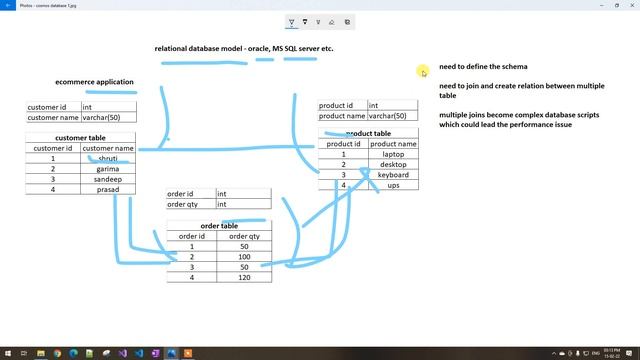Image resolution: width=640 pixels, height=360 pixels.
Task: Open the purple Visual Studio taskbar icon
Action: click(x=122, y=353)
